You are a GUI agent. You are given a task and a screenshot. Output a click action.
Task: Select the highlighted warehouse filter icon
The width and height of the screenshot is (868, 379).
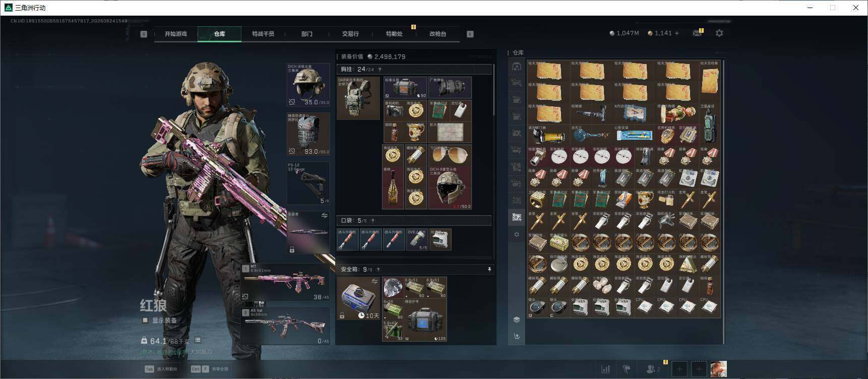tap(517, 217)
